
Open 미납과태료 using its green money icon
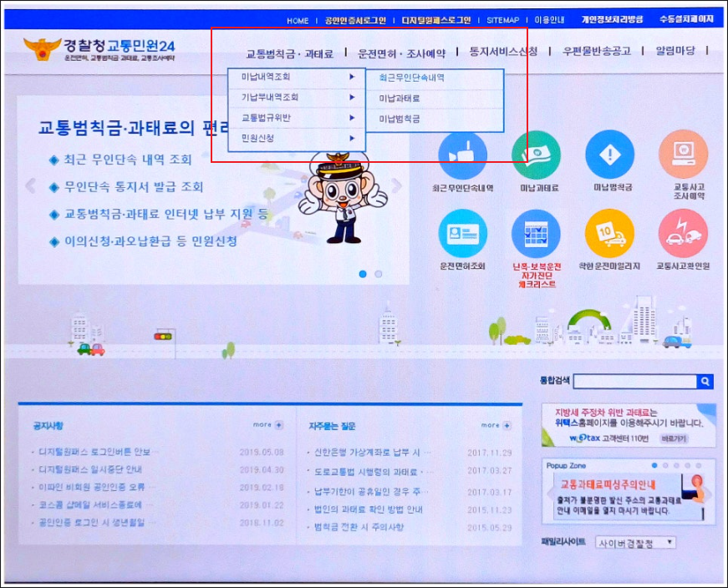coord(536,155)
